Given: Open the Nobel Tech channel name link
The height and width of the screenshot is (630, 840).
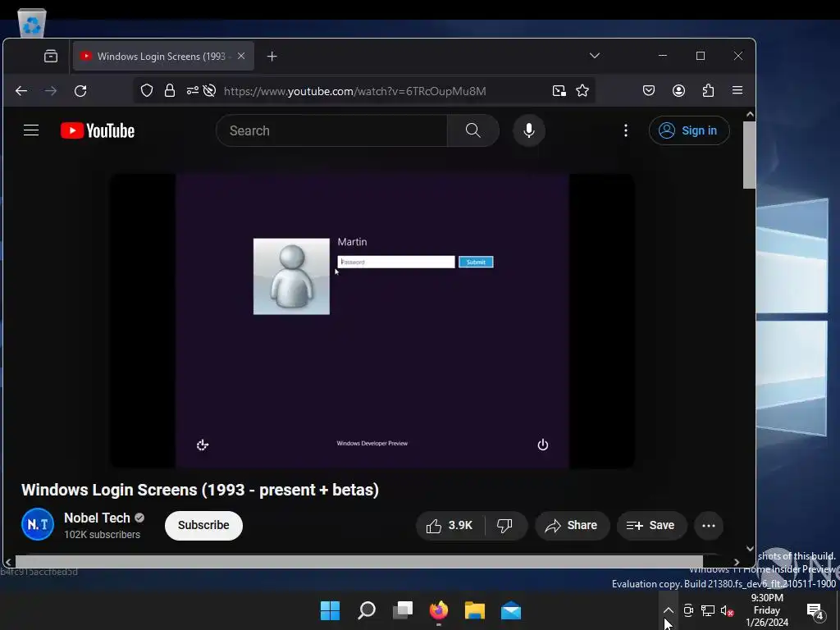Looking at the screenshot, I should point(97,518).
